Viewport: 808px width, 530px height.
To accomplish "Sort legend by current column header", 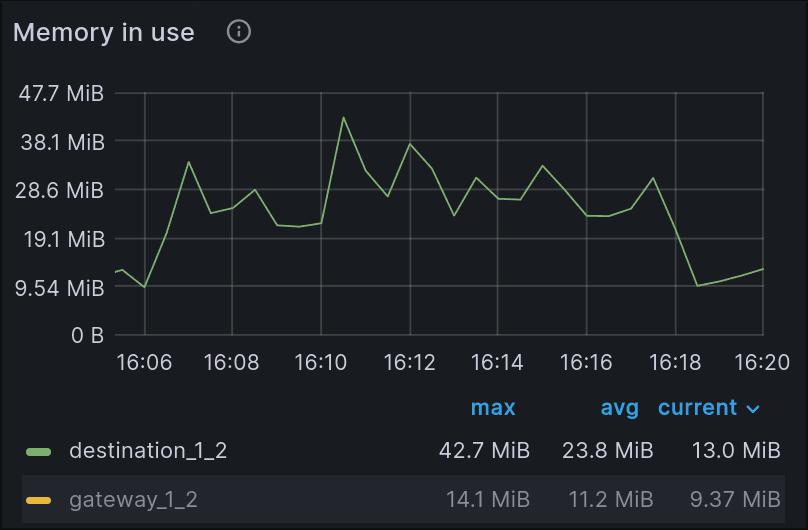I will click(x=697, y=408).
